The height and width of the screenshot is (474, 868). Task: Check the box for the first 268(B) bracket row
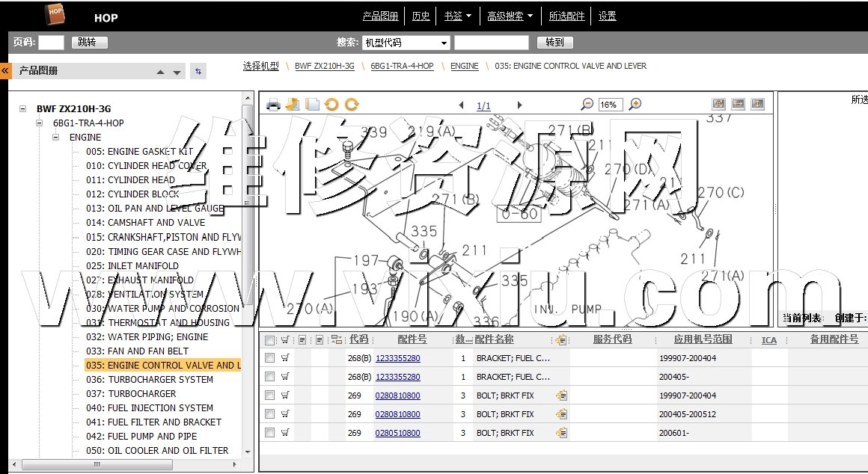click(x=269, y=358)
